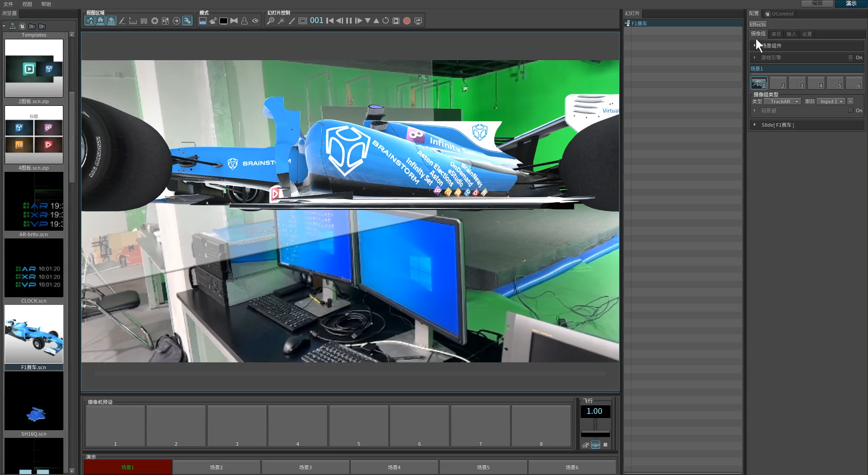Screen dimensions: 868x475
Task: Click the reload circular arrow in slide control
Action: click(x=386, y=21)
